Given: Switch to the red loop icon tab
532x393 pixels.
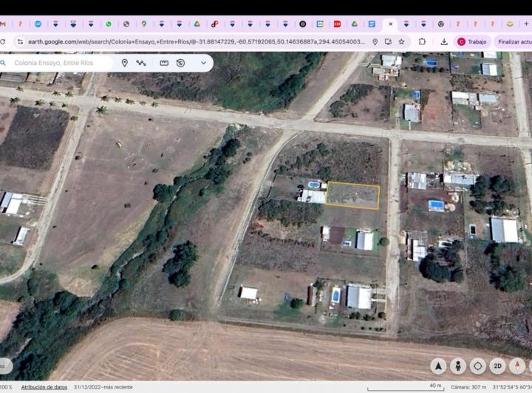Looking at the screenshot, I should (x=214, y=24).
